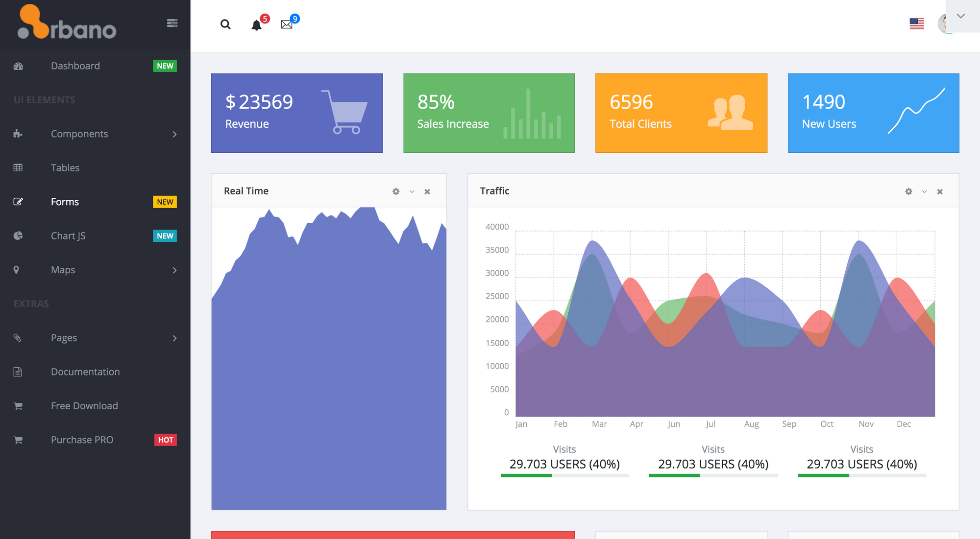
Task: Click the envelope mail icon
Action: point(286,24)
